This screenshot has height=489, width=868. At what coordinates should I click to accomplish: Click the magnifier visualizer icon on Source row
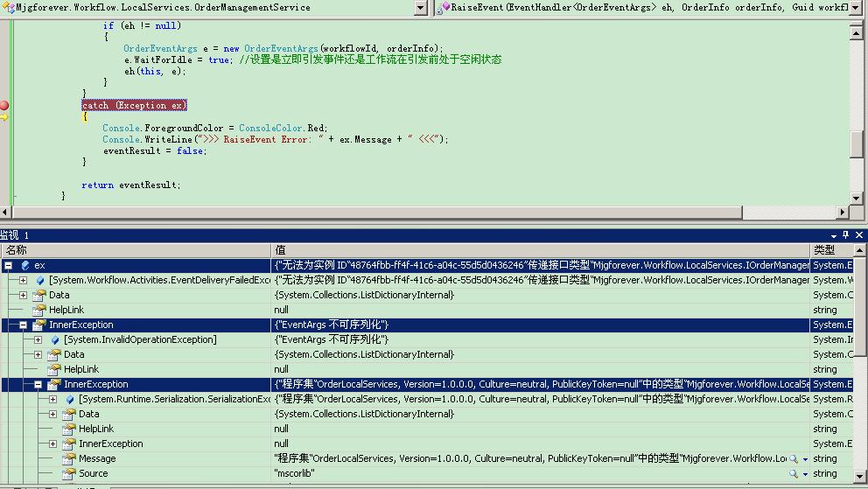pyautogui.click(x=794, y=473)
